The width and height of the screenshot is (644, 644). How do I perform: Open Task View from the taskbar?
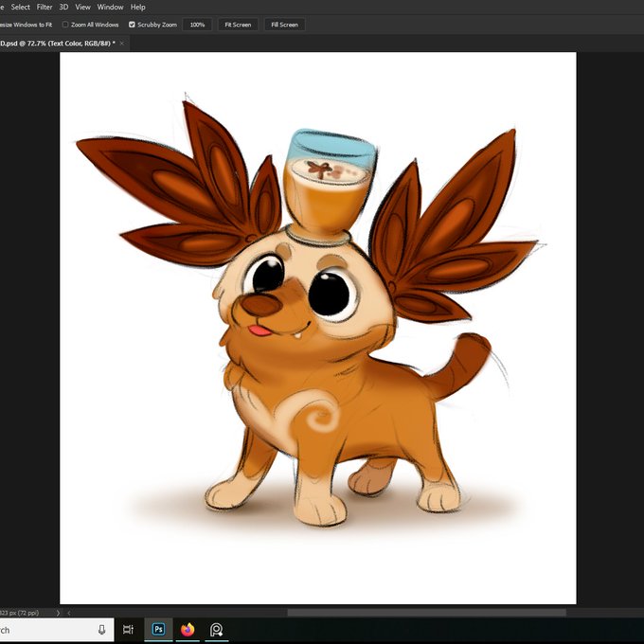tap(128, 630)
